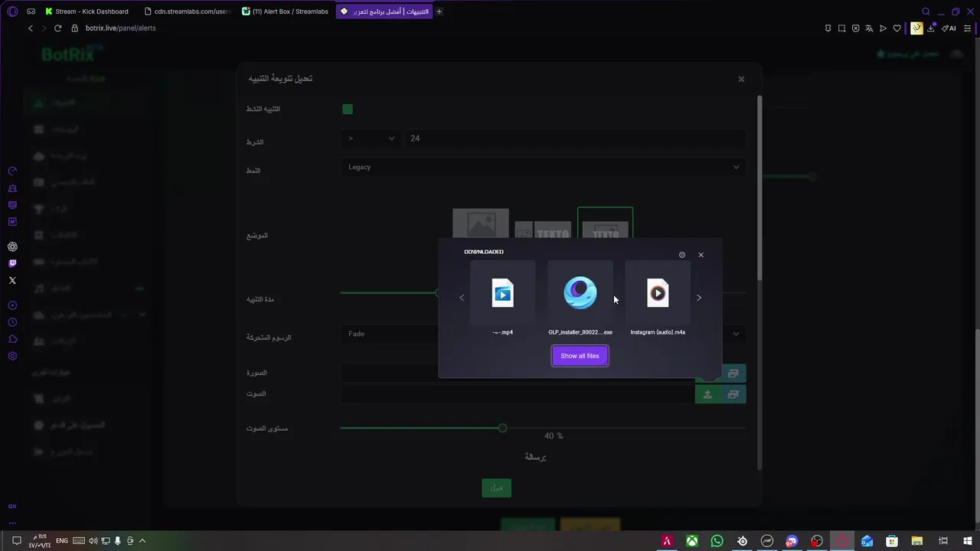This screenshot has height=551, width=980.
Task: Click the condition value field 24
Action: point(575,139)
